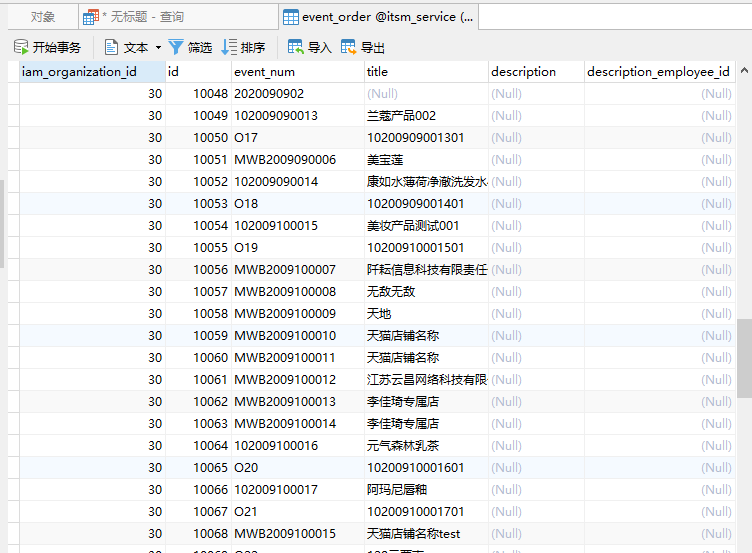Select title cell 元气森林乳茶
Image resolution: width=752 pixels, height=553 pixels.
coord(426,446)
